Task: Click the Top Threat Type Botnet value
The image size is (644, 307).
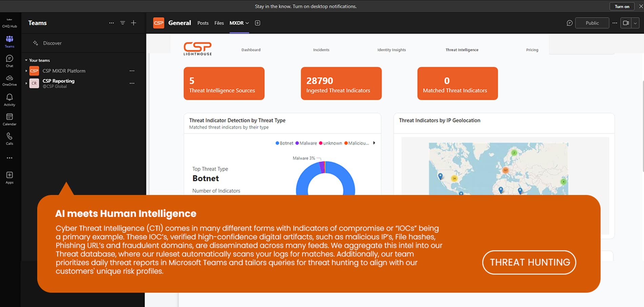Action: tap(206, 178)
